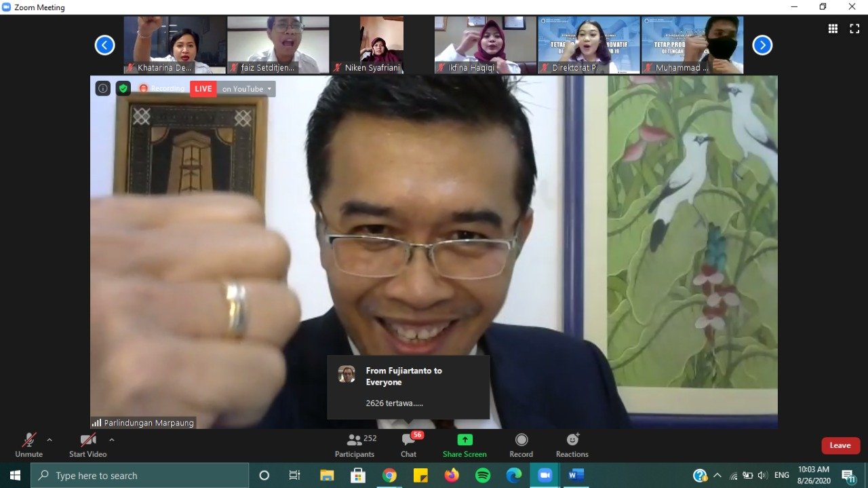Show next participants with right arrow
The width and height of the screenshot is (868, 488).
point(762,45)
